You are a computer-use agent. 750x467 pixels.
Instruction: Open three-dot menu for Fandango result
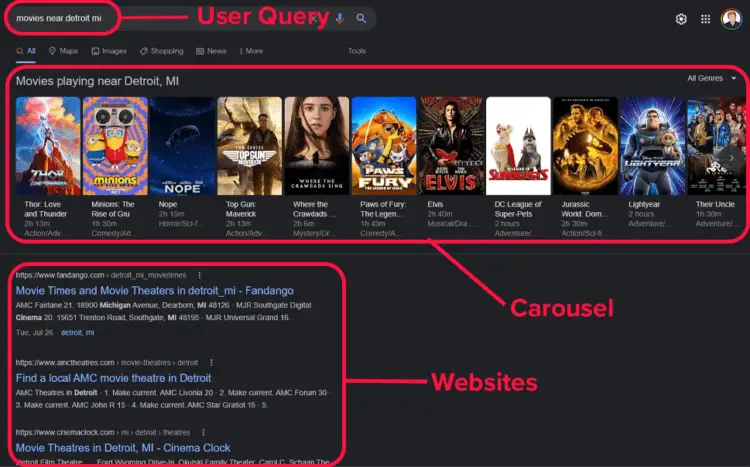pos(199,275)
